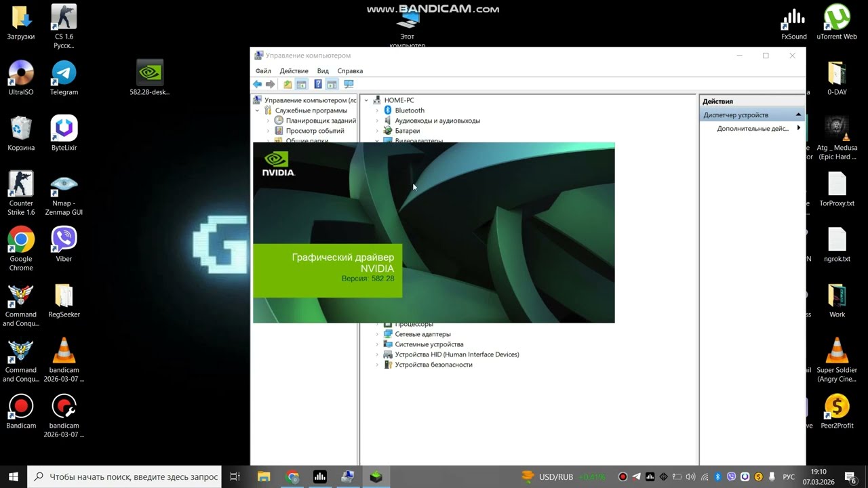
Task: Open the 0-DAY folder on desktop
Action: point(837,78)
